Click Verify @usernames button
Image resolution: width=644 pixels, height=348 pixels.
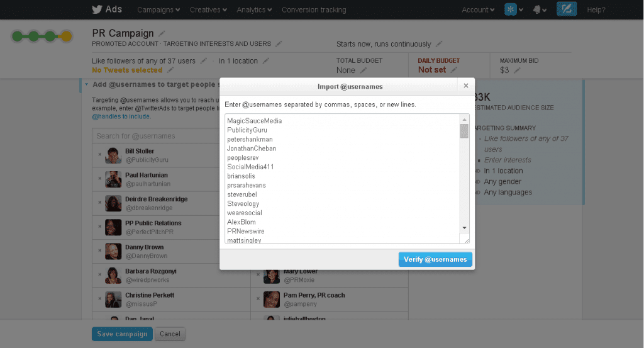coord(435,259)
